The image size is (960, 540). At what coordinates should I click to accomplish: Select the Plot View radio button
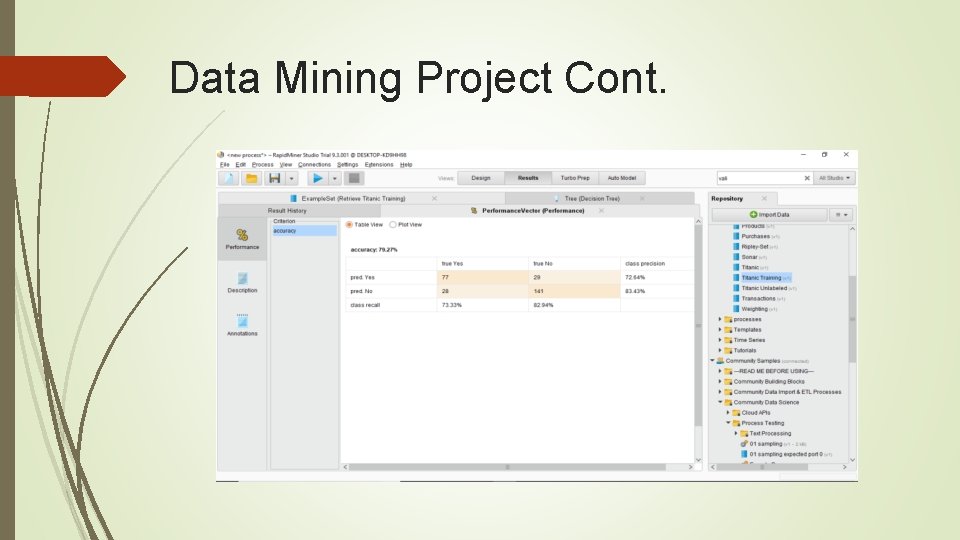tap(392, 225)
